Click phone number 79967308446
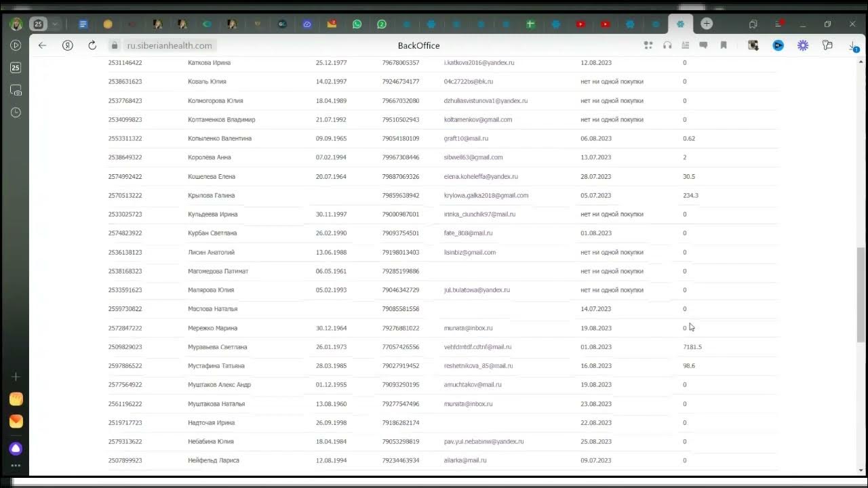 [x=401, y=157]
